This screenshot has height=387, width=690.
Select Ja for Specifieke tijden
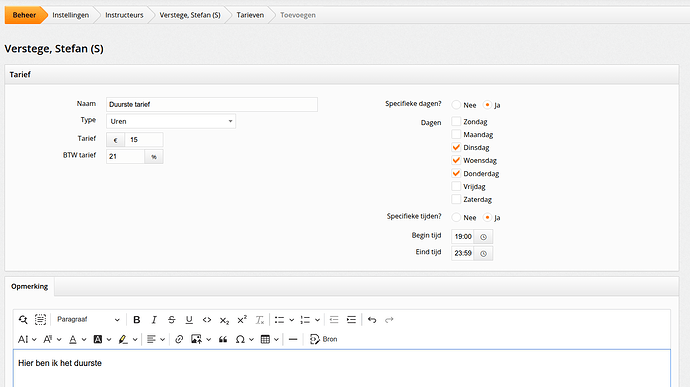[x=487, y=217]
